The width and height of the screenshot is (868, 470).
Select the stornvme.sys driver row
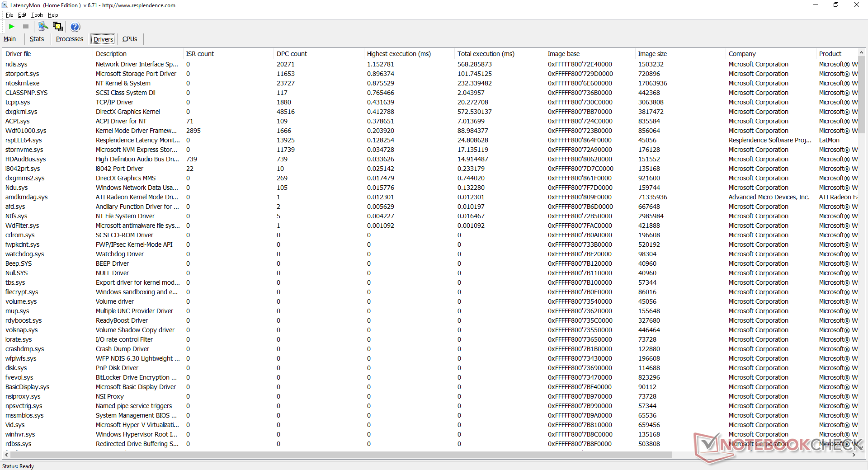[x=430, y=150]
